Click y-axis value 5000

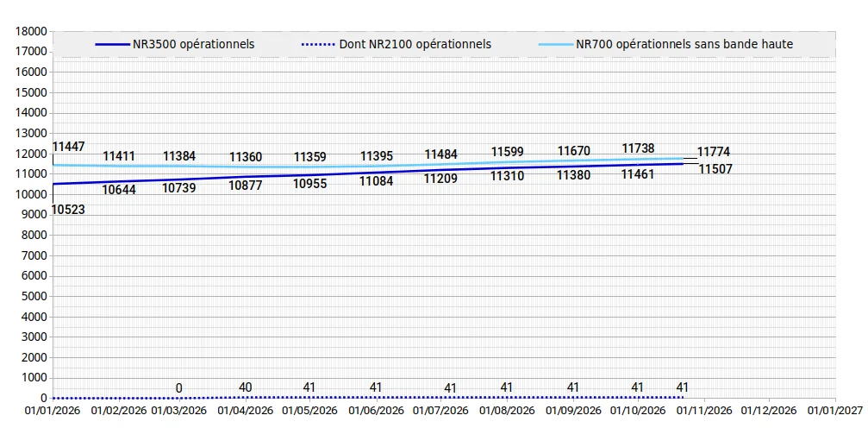36,297
